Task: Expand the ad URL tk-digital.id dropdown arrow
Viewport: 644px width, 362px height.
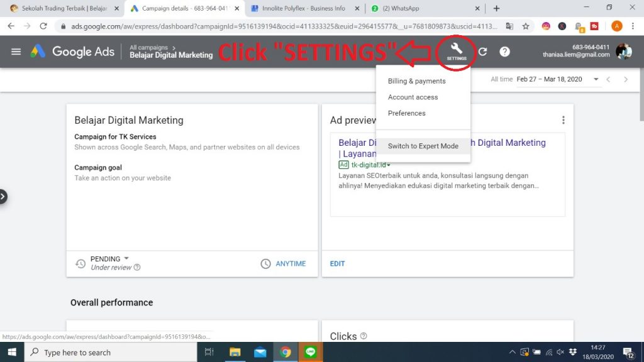Action: coord(389,165)
